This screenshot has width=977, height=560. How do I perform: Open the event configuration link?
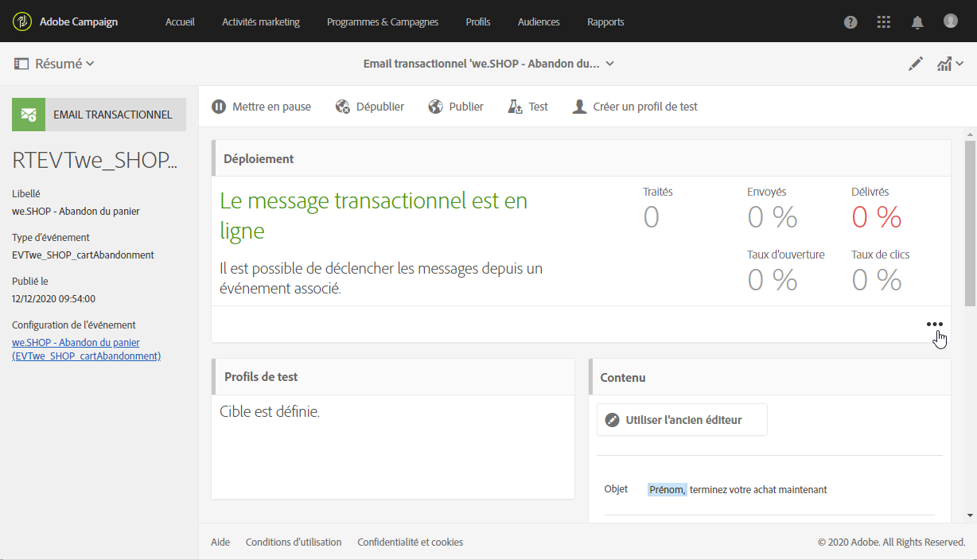click(x=87, y=349)
